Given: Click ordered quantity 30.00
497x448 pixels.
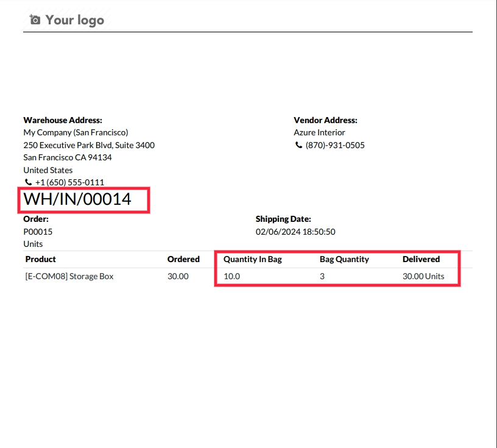Looking at the screenshot, I should [x=178, y=276].
